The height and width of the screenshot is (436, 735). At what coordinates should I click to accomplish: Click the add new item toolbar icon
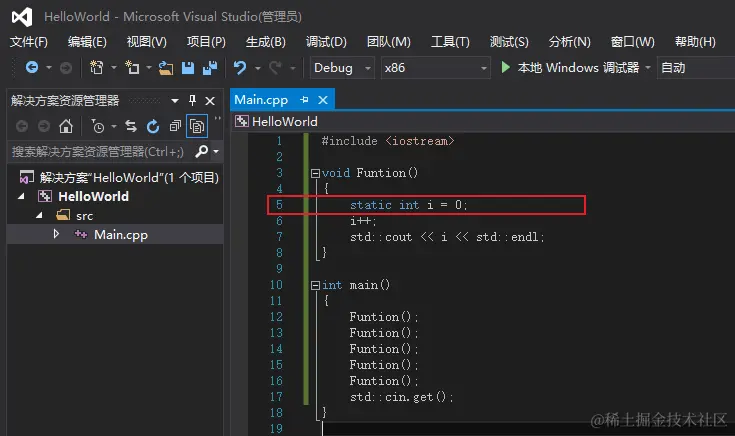(x=132, y=68)
